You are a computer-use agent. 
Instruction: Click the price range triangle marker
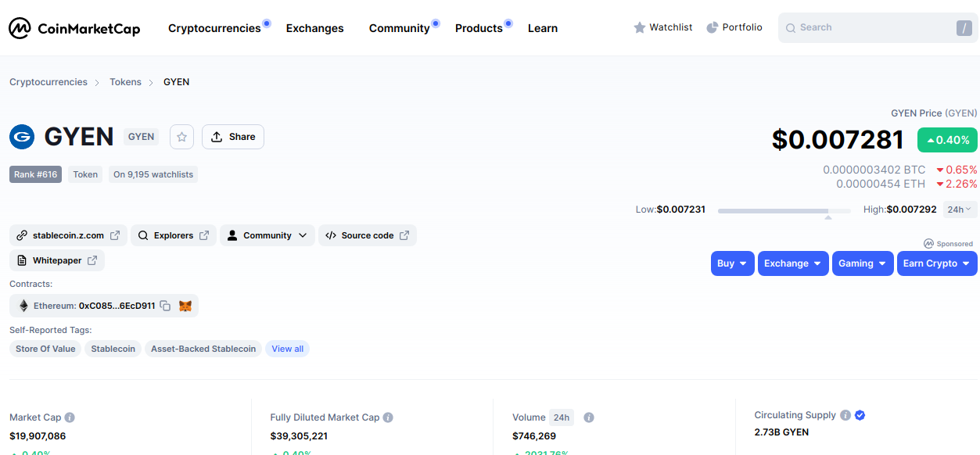click(x=828, y=217)
